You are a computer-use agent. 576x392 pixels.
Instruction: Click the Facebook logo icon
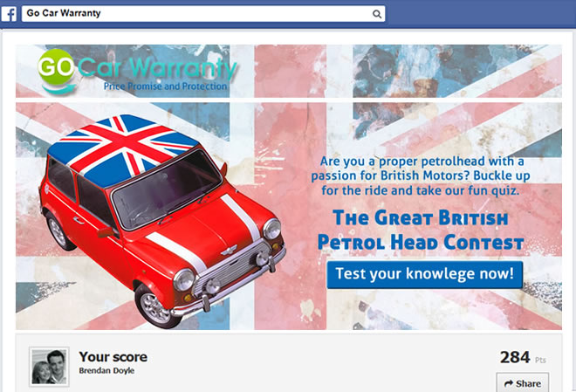point(9,14)
